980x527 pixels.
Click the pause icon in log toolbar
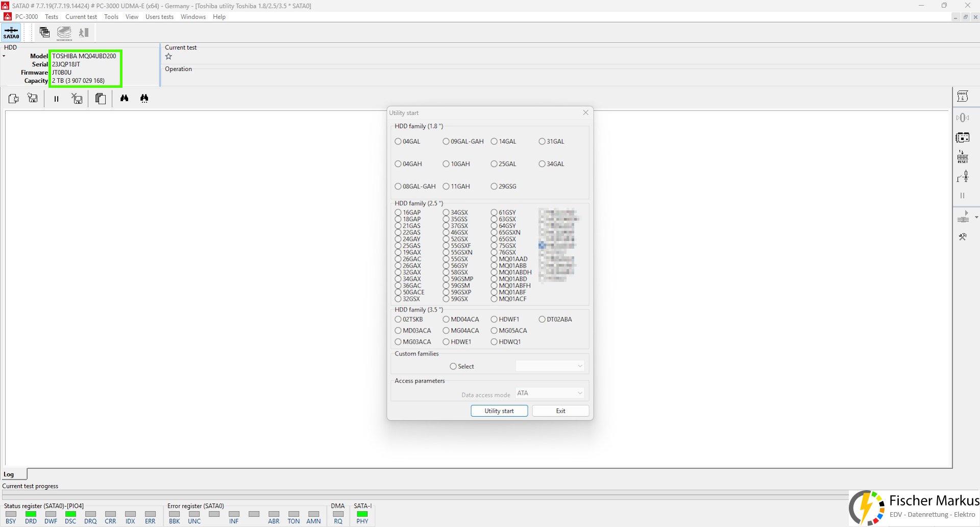[x=56, y=99]
